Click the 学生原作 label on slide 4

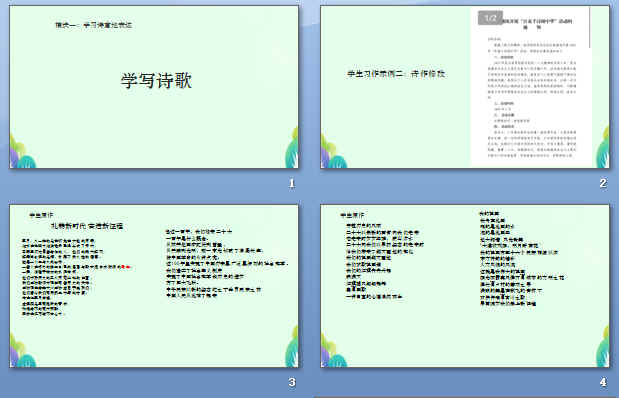[352, 215]
